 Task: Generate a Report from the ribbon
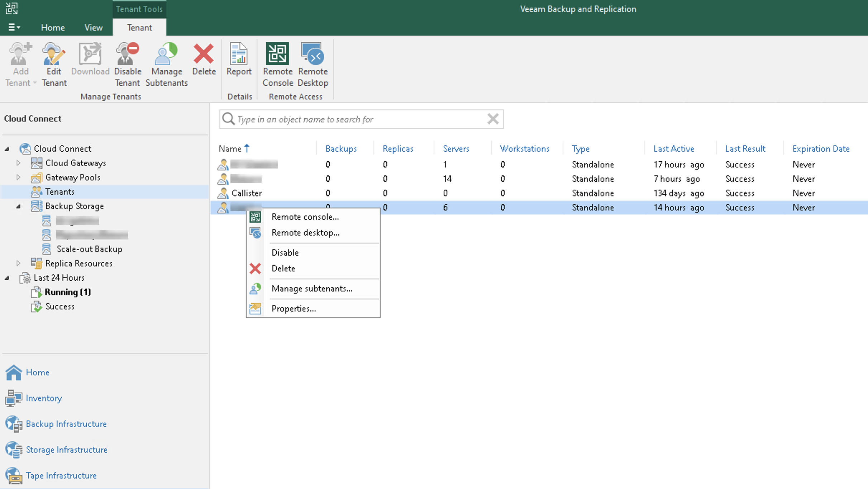coord(239,59)
